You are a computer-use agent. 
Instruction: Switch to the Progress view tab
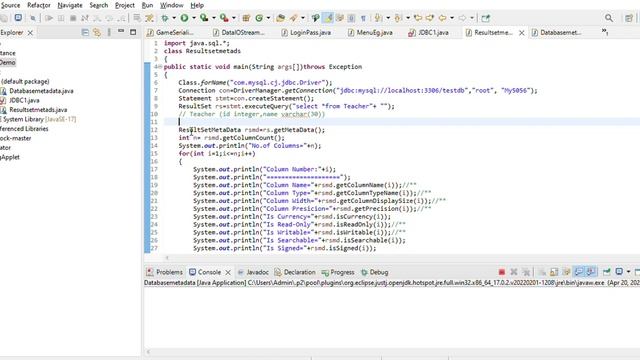pos(338,272)
